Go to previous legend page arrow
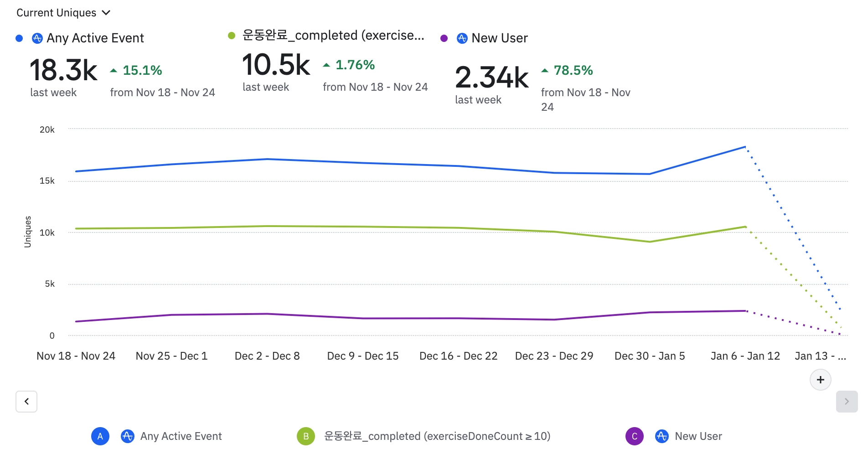Image resolution: width=868 pixels, height=454 pixels. tap(26, 402)
